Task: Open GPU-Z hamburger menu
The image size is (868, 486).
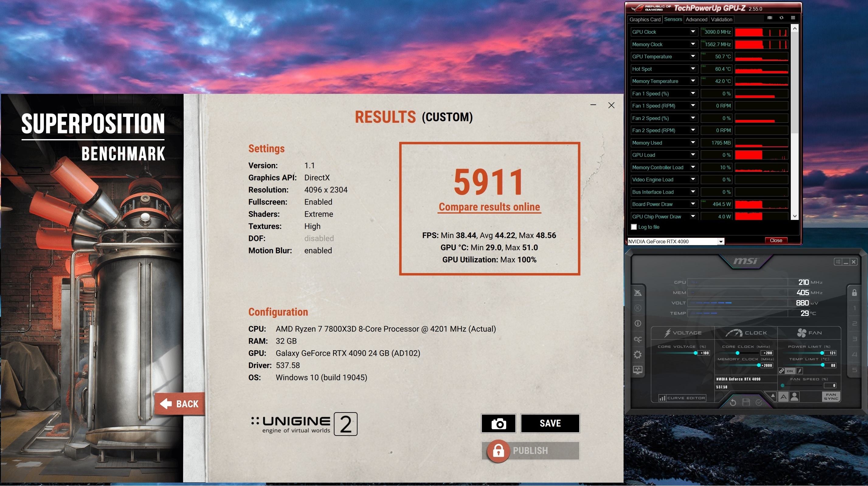Action: tap(793, 18)
